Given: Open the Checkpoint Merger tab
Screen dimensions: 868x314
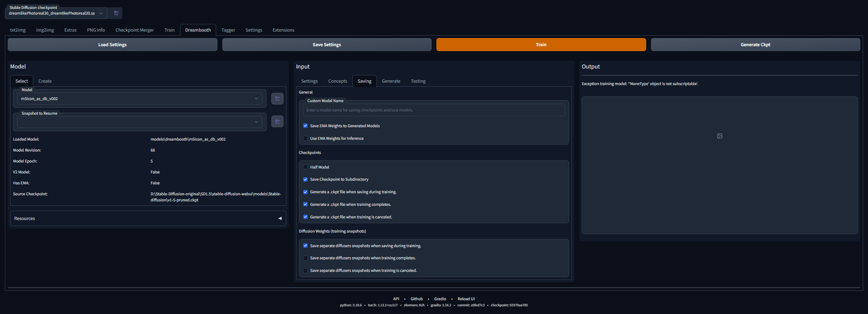Looking at the screenshot, I should pos(135,30).
